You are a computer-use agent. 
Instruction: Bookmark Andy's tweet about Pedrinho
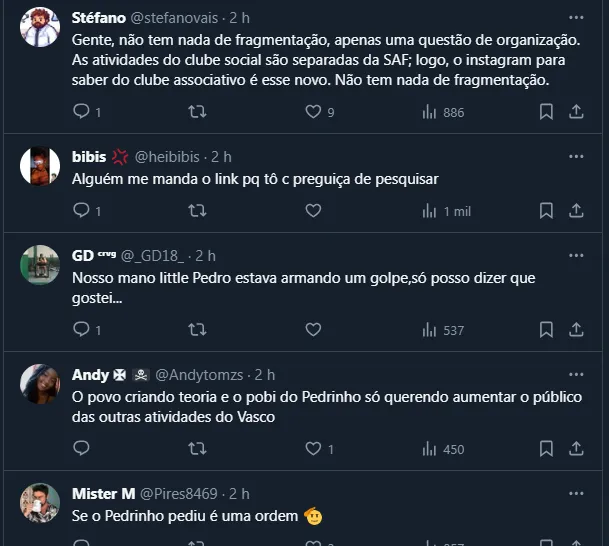546,449
